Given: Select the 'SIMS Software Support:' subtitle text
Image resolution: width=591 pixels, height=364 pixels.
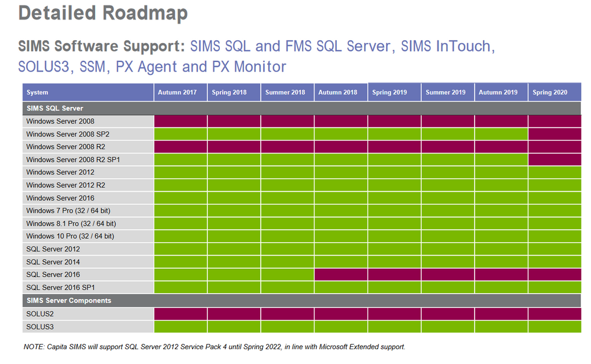Looking at the screenshot, I should (x=102, y=46).
